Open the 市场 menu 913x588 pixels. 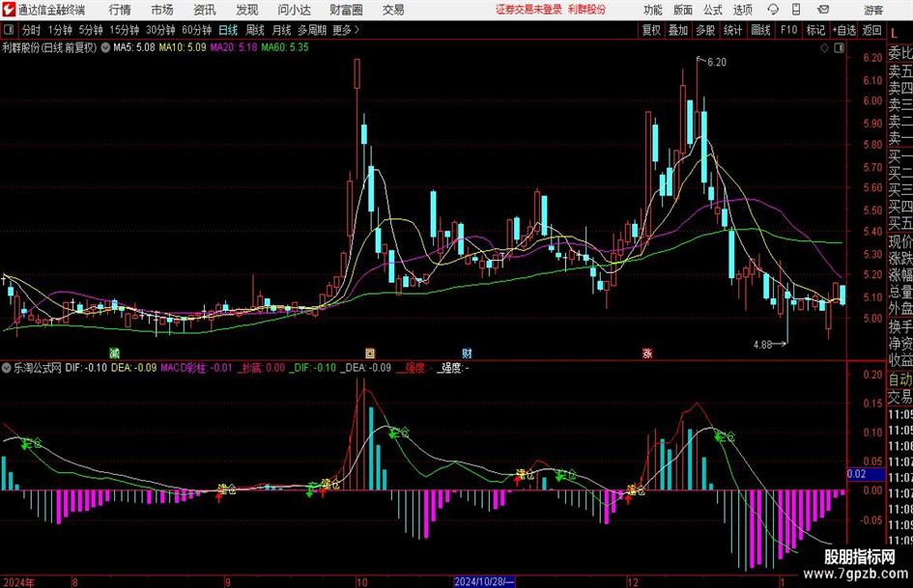(x=162, y=10)
